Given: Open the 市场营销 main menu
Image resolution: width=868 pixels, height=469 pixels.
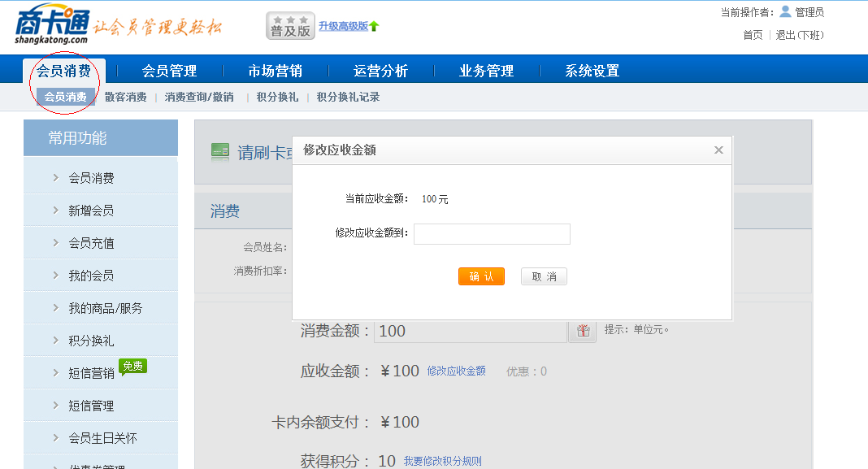Looking at the screenshot, I should 275,71.
